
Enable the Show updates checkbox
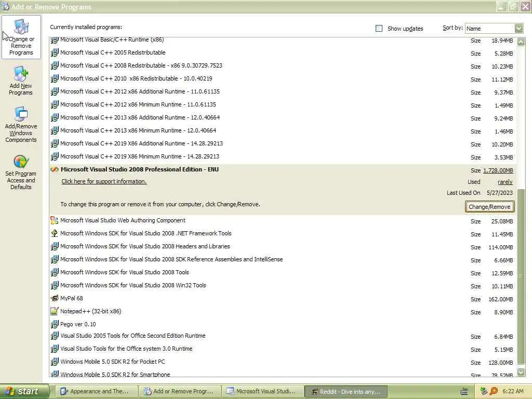coord(379,29)
